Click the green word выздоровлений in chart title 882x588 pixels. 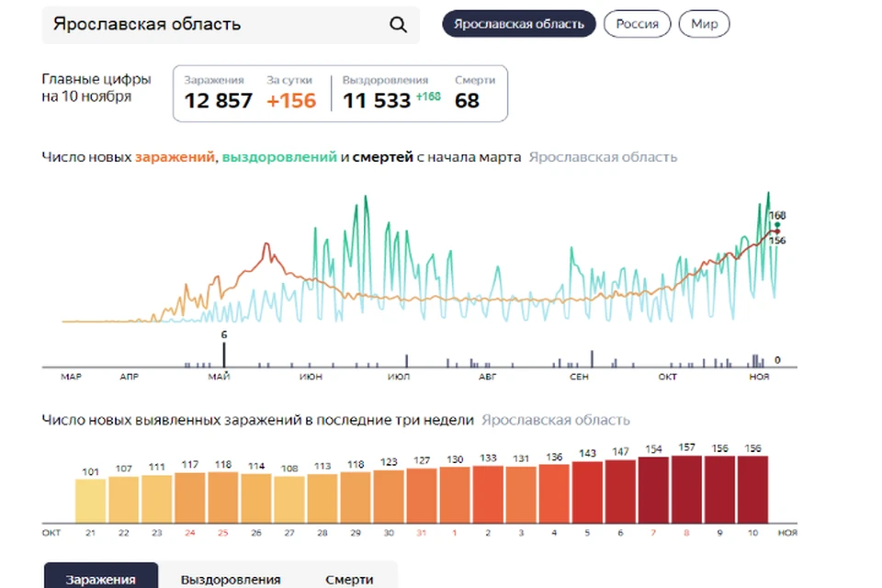click(x=279, y=157)
